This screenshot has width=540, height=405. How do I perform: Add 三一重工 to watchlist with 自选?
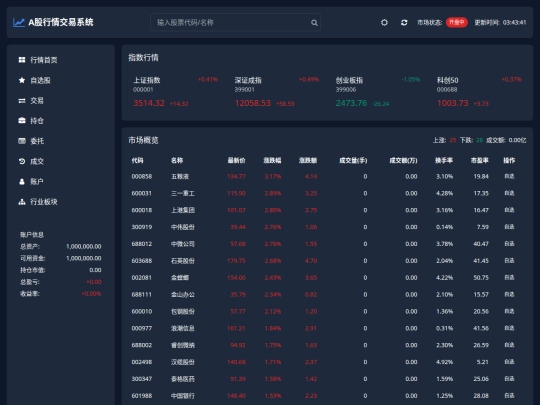coord(509,193)
